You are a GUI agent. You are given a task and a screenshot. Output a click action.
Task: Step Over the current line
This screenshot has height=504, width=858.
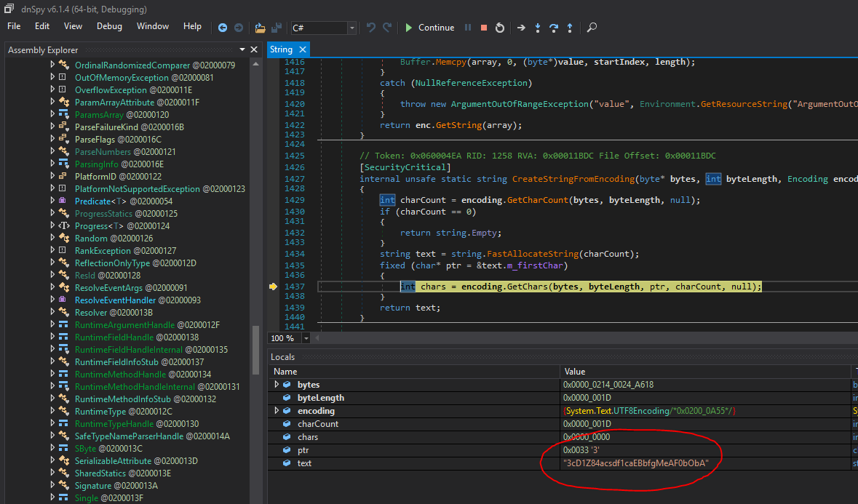coord(554,28)
